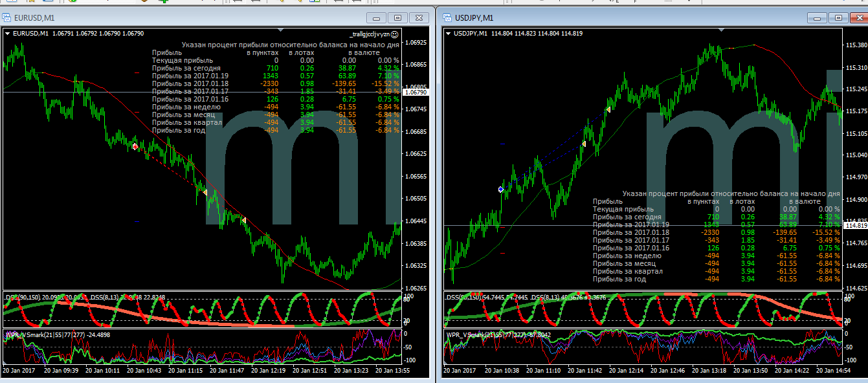Viewport: 868px width, 383px height.
Task: Click the -139.65 value in USDJPY window
Action: pos(785,232)
